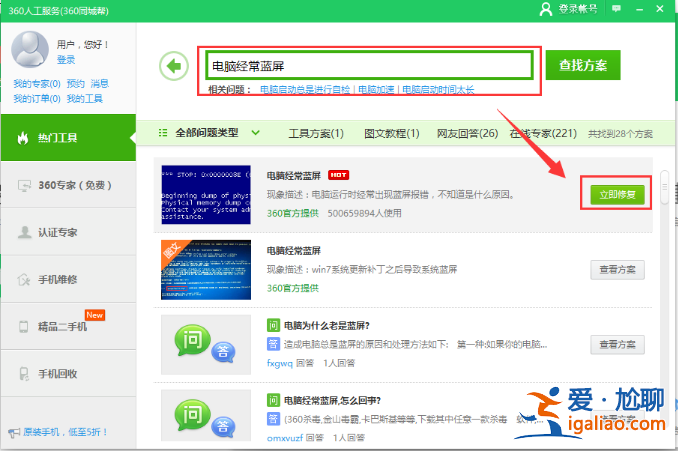Open 手机回收 in the sidebar
Screen dimensions: 678x451
click(68, 374)
